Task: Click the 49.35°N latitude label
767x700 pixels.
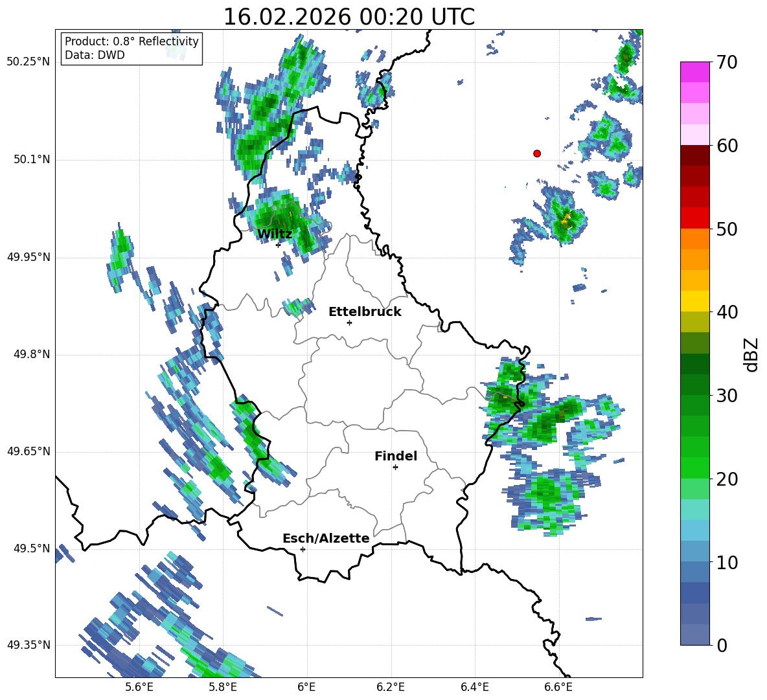Action: [29, 645]
